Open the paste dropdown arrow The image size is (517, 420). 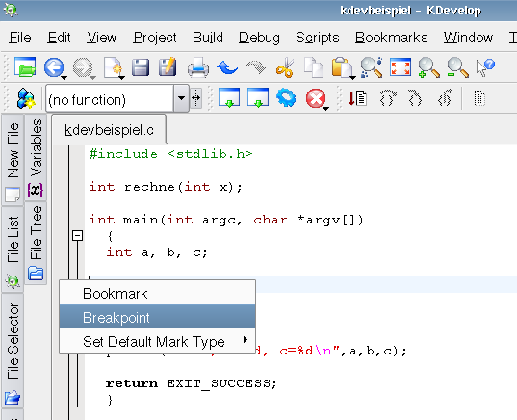point(352,77)
